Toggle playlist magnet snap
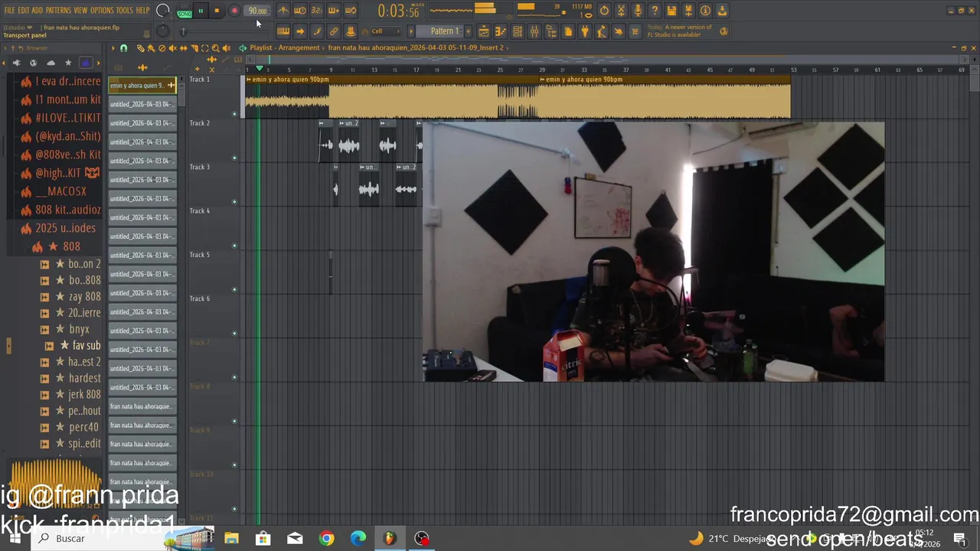980x551 pixels. 123,48
